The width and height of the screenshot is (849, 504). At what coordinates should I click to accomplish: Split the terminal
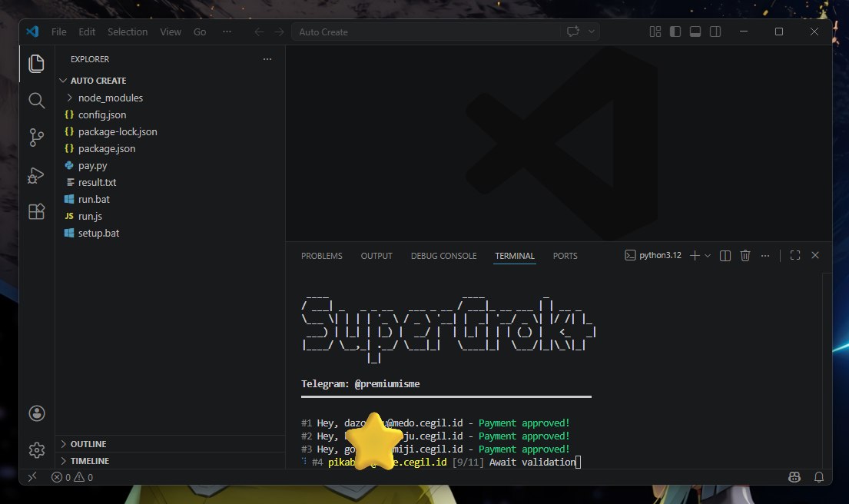point(725,256)
